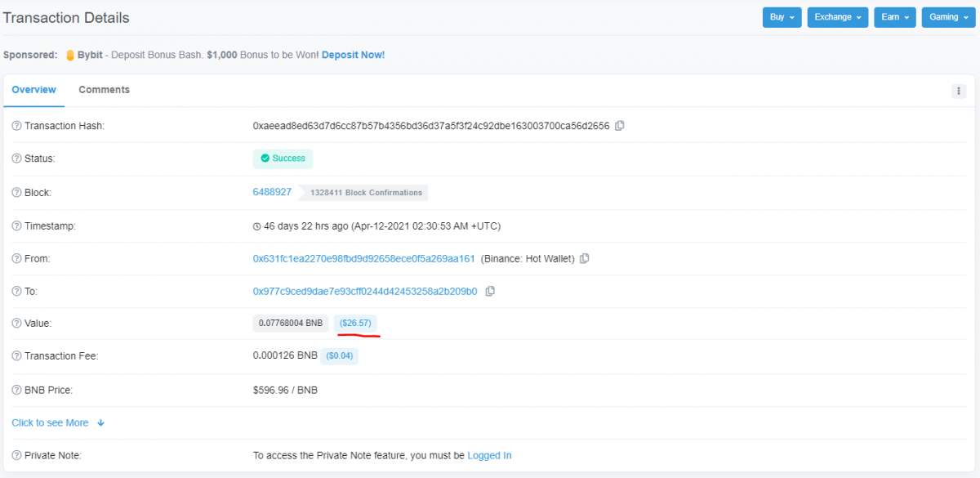The image size is (980, 478).
Task: Click the help icon beside Timestamp
Action: (14, 226)
